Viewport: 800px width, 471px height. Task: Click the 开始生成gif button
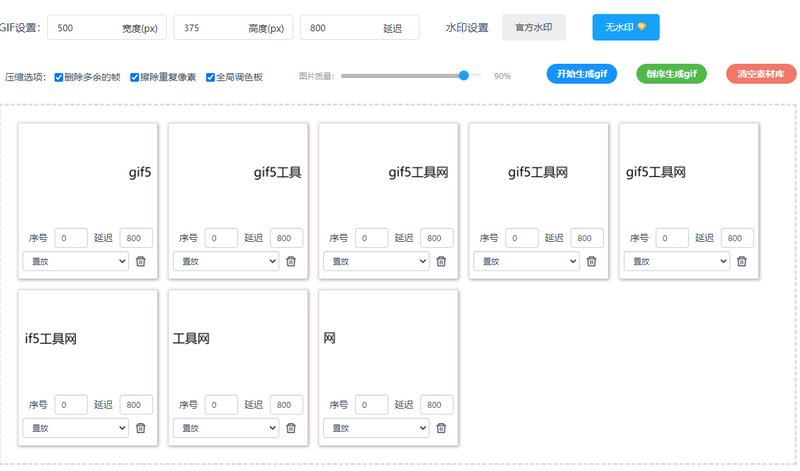[x=582, y=74]
